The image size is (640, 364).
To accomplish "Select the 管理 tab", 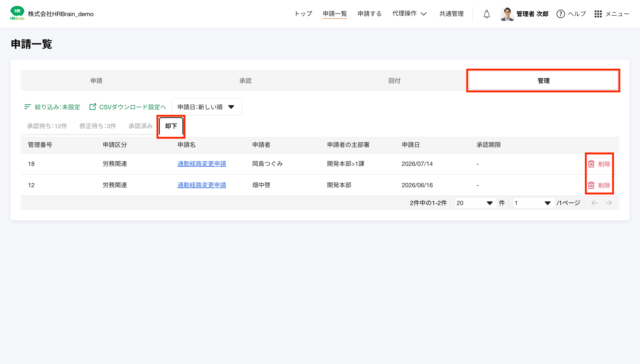I will point(543,81).
